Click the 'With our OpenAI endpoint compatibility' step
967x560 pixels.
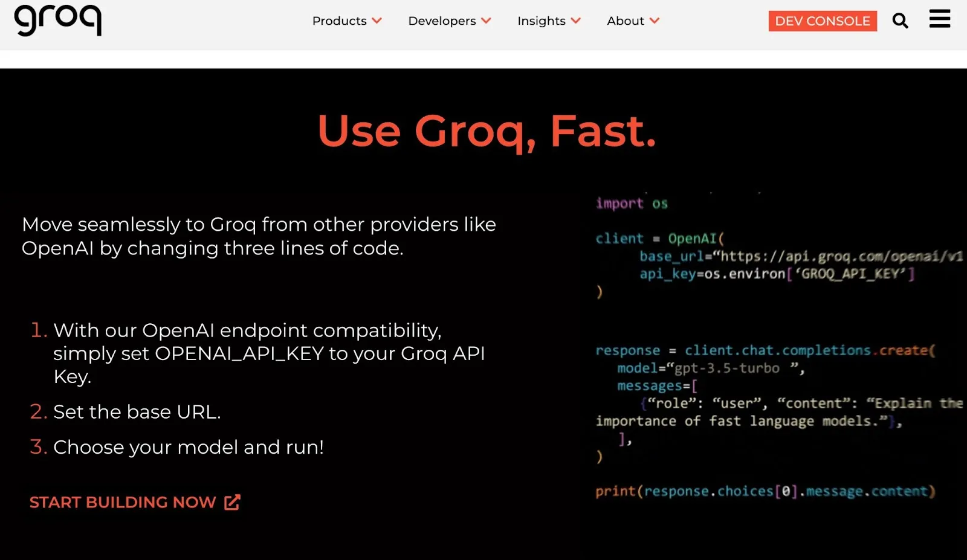click(269, 353)
